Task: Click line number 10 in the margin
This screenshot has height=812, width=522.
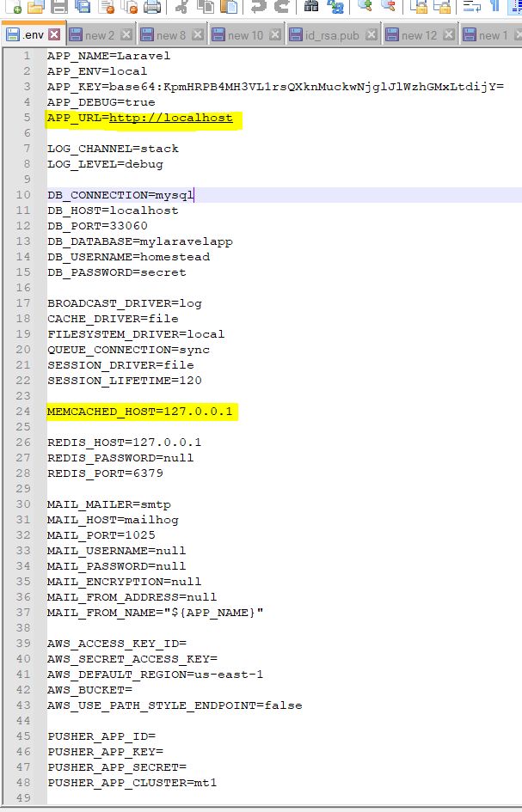Action: tap(23, 195)
